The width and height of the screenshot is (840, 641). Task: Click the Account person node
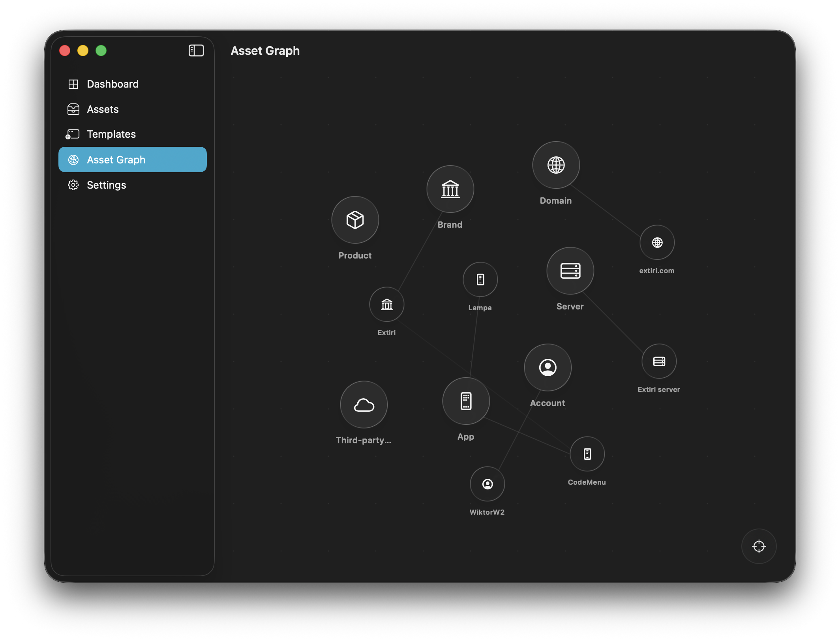(x=547, y=367)
